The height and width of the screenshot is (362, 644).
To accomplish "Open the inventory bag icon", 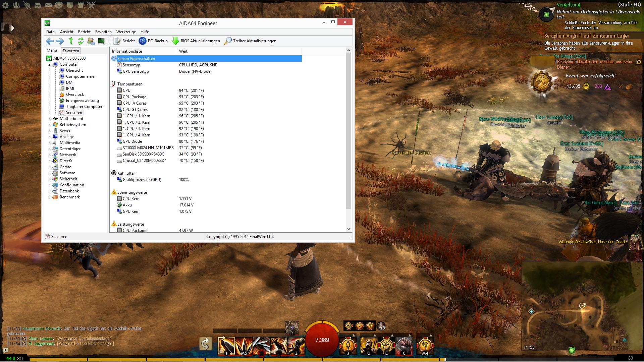I will pos(38,5).
